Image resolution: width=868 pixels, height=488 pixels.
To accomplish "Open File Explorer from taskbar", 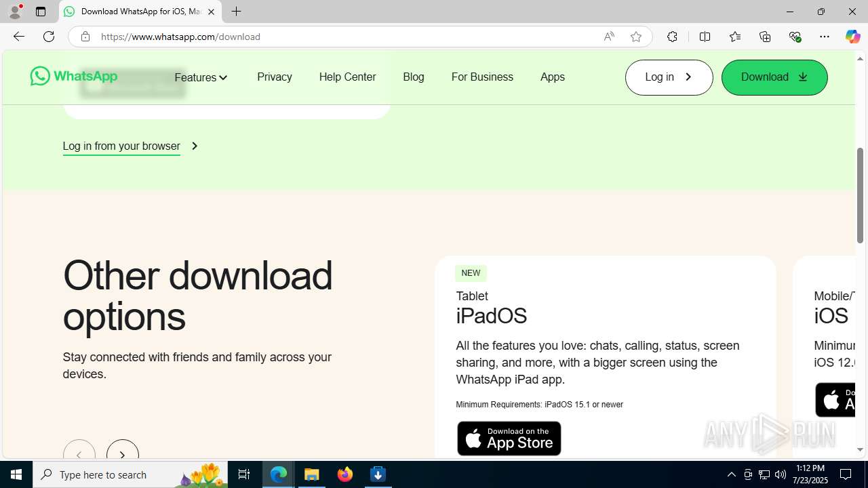I will tap(312, 474).
